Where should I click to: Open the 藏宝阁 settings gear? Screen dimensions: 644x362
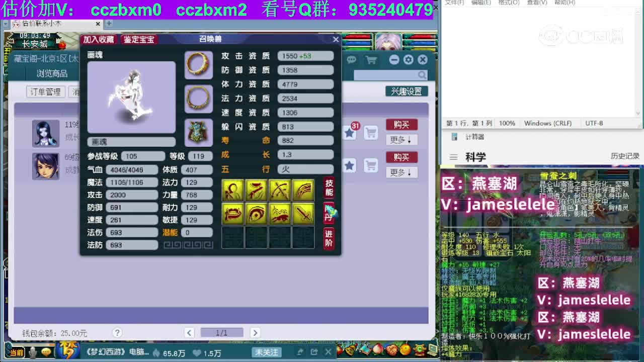tap(408, 60)
